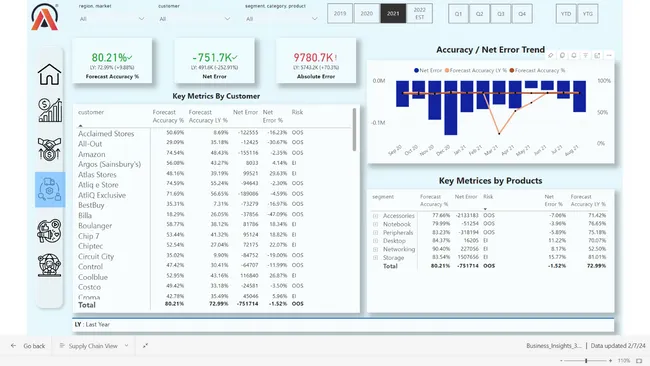
Task: Click the Data updated 2/7/24 label
Action: pyautogui.click(x=618, y=346)
